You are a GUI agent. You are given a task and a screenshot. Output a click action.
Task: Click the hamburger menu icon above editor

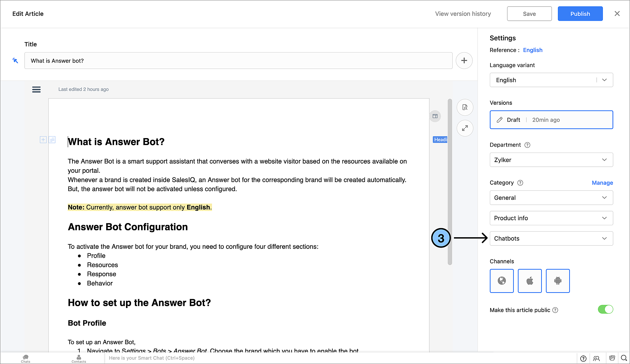tap(36, 89)
